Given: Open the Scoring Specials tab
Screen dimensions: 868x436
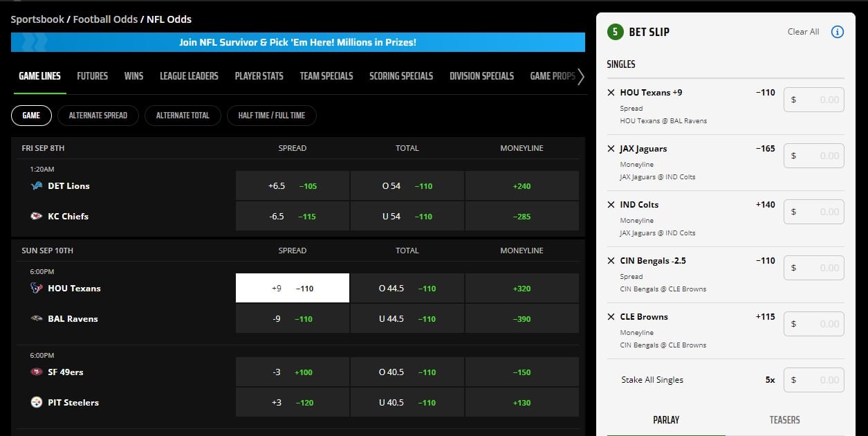Looking at the screenshot, I should click(401, 76).
